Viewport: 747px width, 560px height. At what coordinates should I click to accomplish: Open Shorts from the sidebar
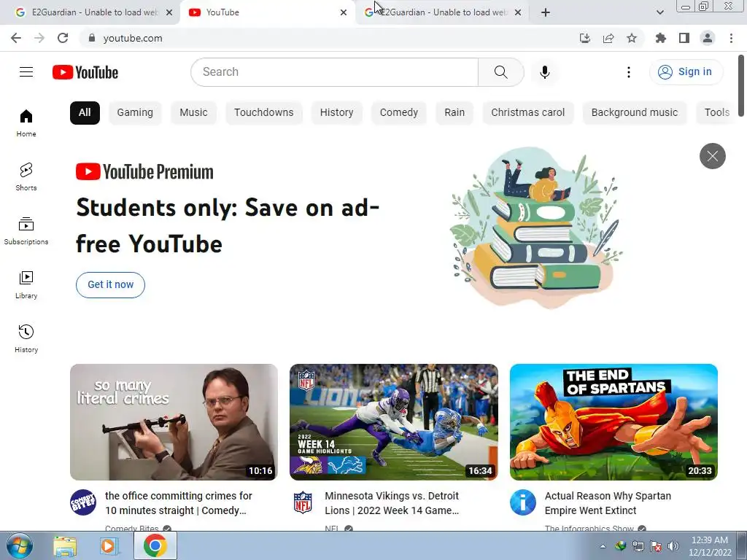26,176
